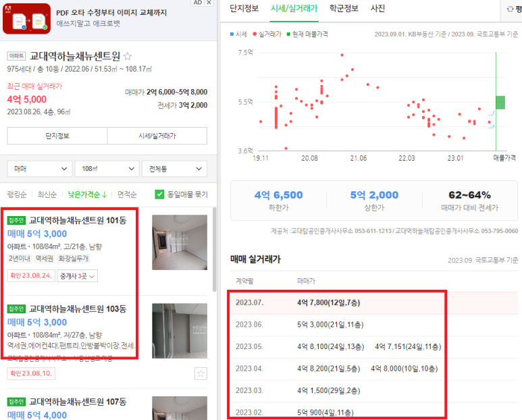Select 4억 8,200(21일,5층) transaction

point(329,369)
